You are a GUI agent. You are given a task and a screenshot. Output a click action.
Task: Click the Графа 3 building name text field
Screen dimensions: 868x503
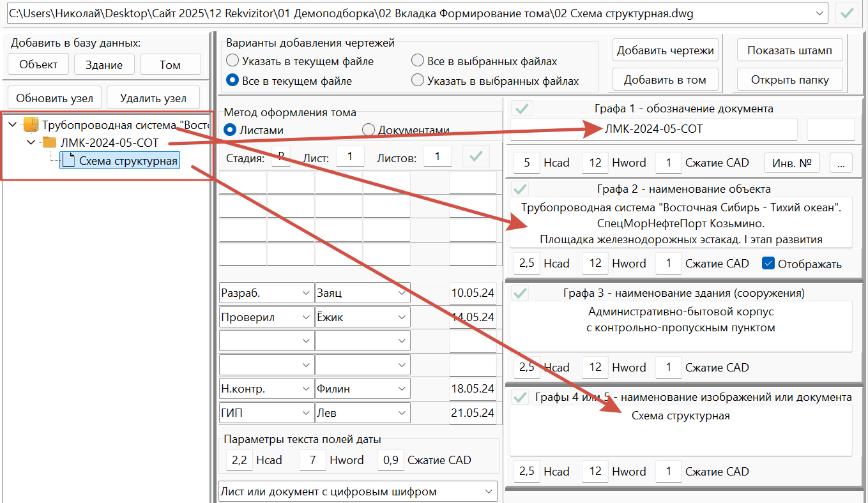pyautogui.click(x=681, y=326)
